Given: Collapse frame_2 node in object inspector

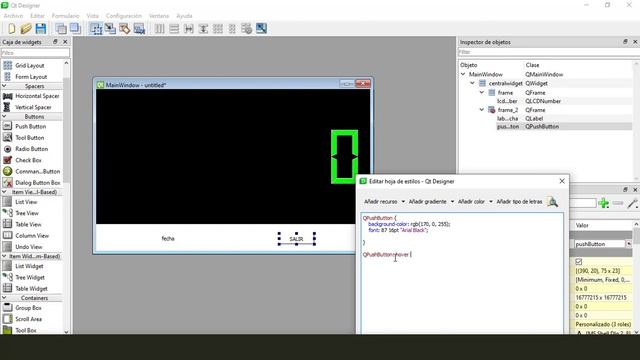Looking at the screenshot, I should pos(482,110).
